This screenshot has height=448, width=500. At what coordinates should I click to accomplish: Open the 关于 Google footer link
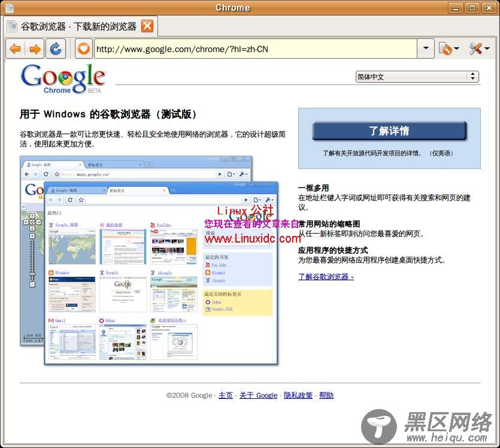click(258, 395)
